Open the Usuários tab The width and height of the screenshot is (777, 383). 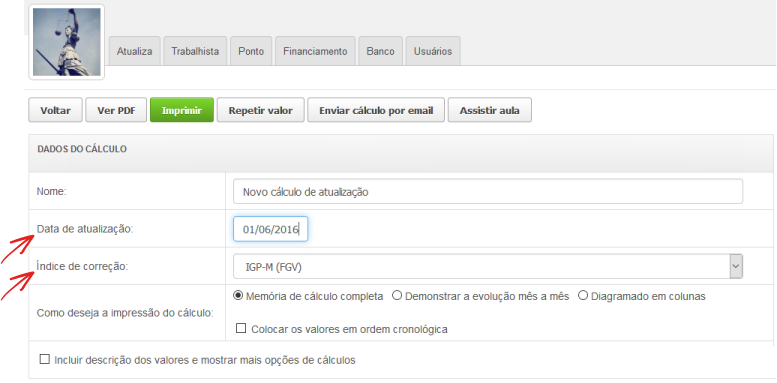(433, 51)
